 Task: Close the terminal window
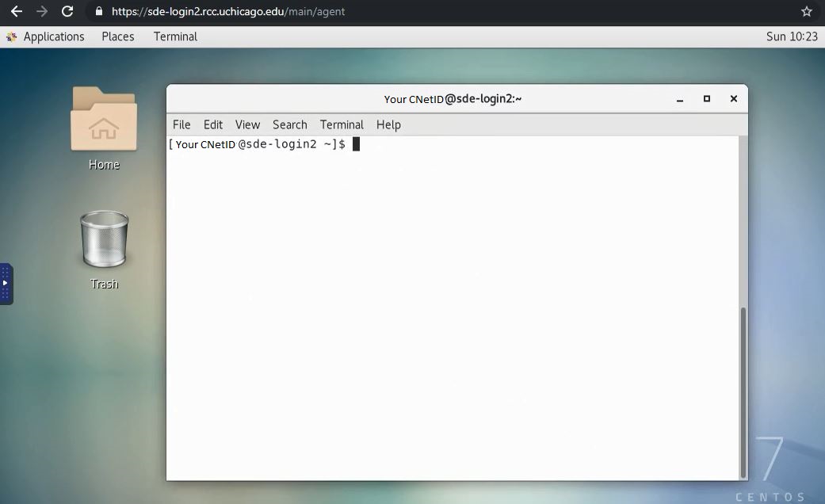click(733, 98)
